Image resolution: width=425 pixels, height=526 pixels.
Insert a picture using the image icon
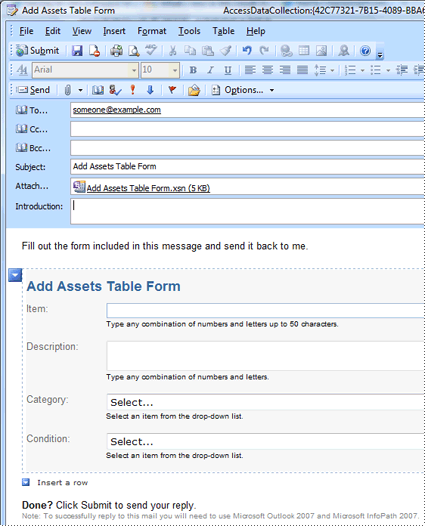click(x=321, y=51)
